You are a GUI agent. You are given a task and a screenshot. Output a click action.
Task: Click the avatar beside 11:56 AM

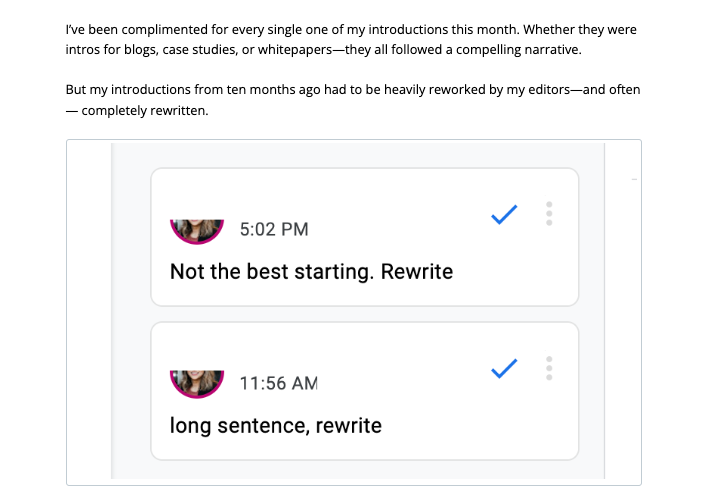tap(197, 382)
